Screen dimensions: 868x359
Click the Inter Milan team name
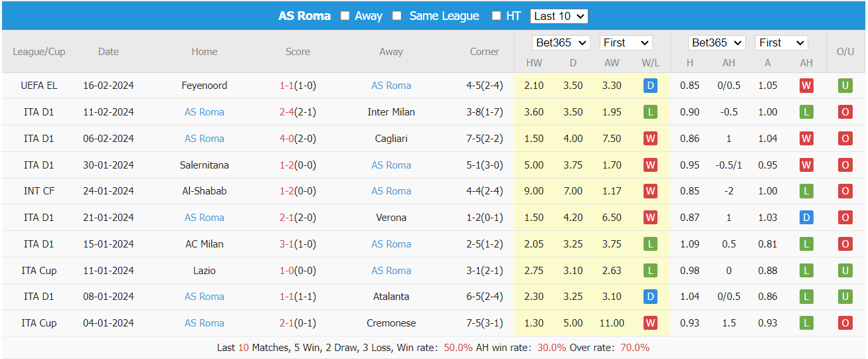point(391,112)
